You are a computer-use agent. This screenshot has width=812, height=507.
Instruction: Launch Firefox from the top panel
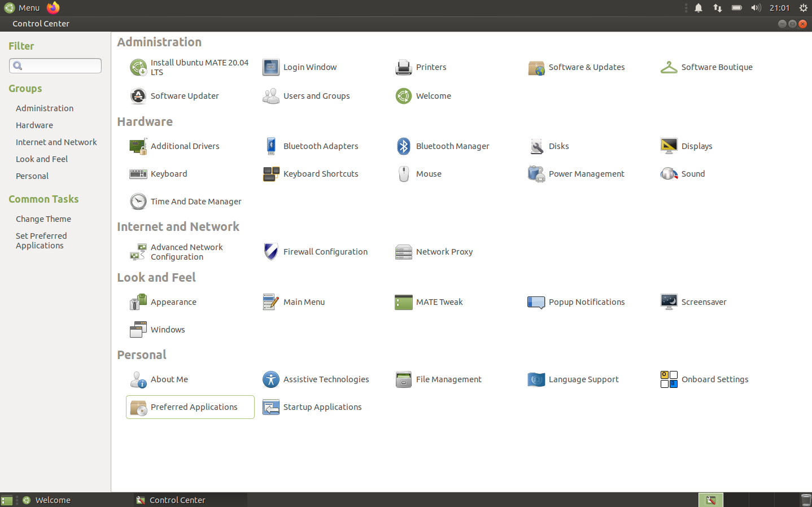(53, 8)
